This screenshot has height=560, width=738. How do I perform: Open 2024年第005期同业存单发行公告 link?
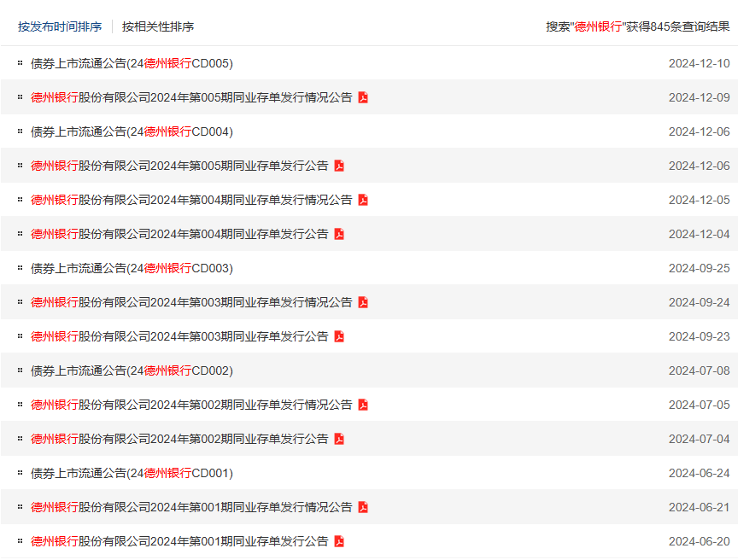[179, 166]
